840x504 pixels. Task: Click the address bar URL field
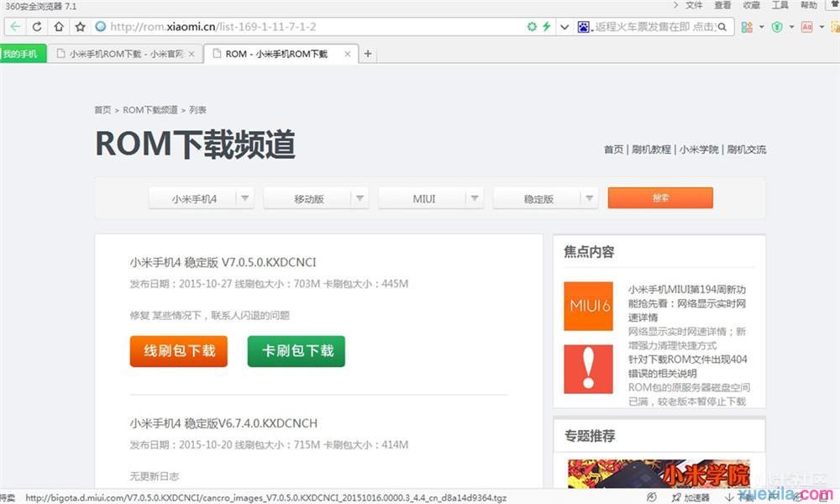pyautogui.click(x=316, y=27)
